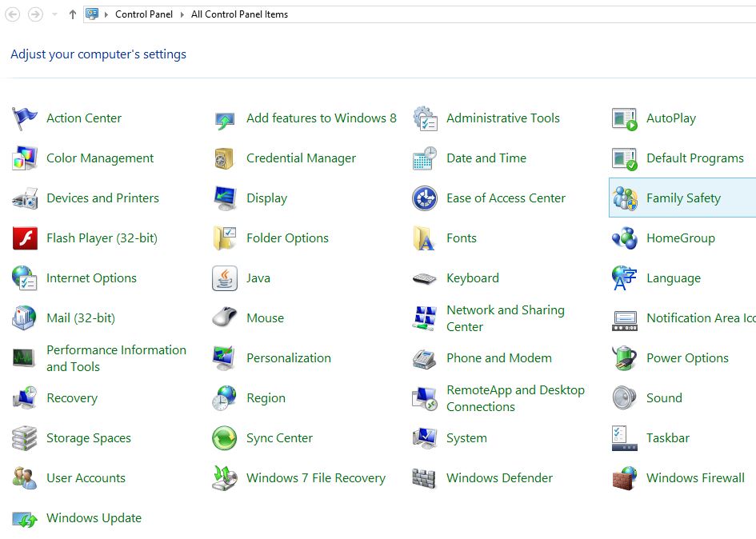Open the Action Center flag icon
This screenshot has width=756, height=539.
(x=25, y=118)
